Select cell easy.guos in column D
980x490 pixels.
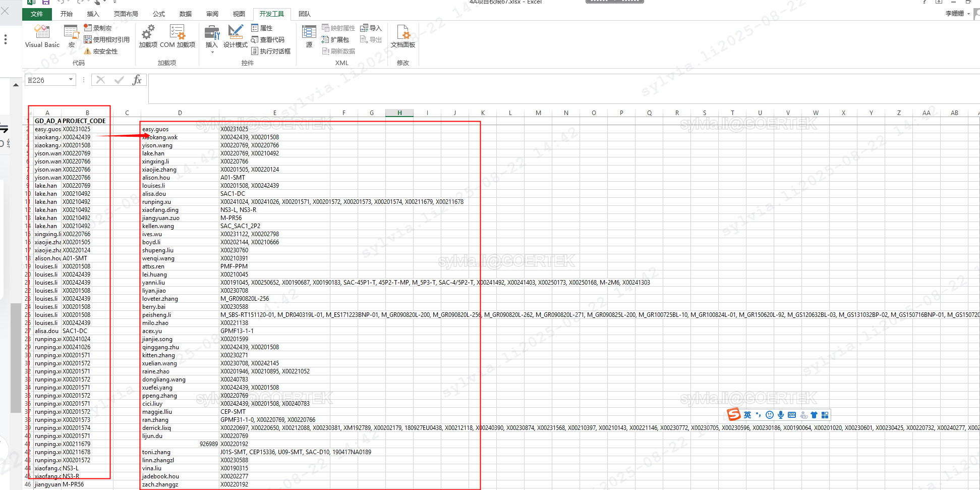(180, 129)
